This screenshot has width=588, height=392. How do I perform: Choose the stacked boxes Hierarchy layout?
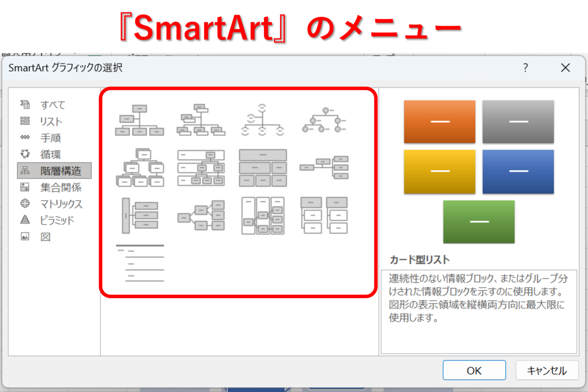[139, 168]
